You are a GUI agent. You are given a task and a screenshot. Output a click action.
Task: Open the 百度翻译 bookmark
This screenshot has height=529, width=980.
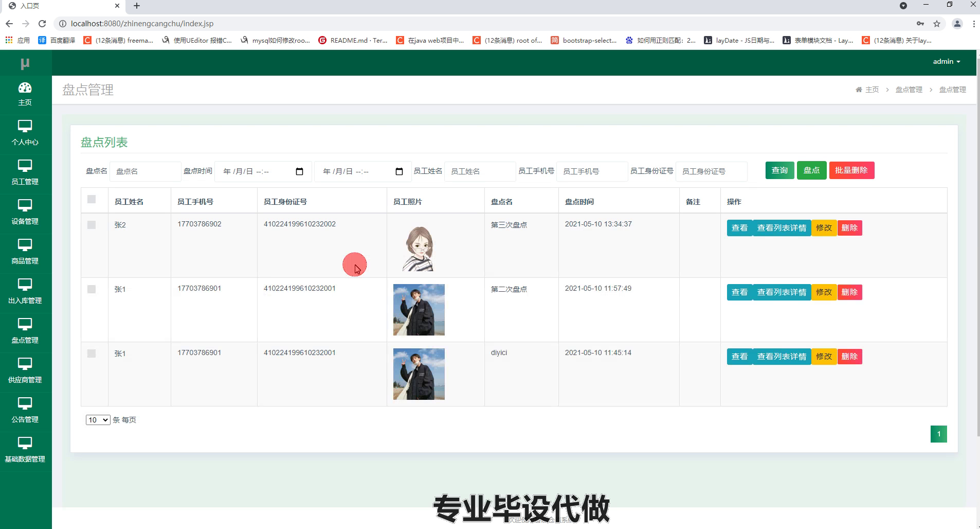click(57, 40)
